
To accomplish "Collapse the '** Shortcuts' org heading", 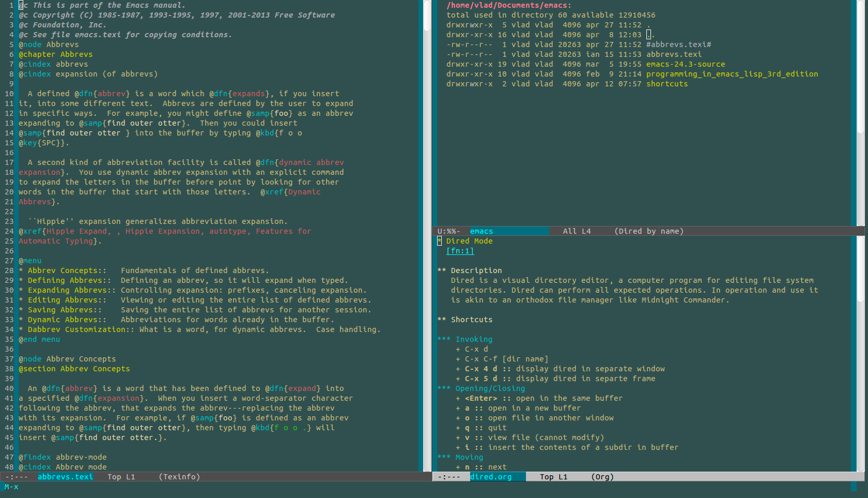I will 465,320.
